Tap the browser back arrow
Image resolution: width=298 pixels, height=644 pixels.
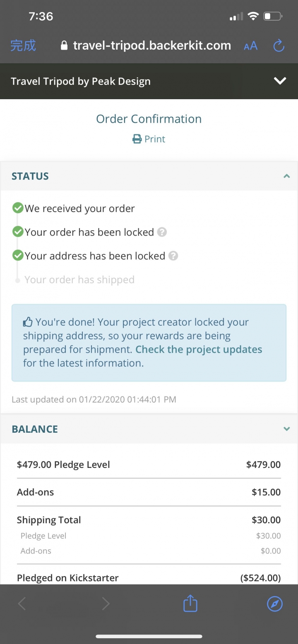(x=22, y=604)
